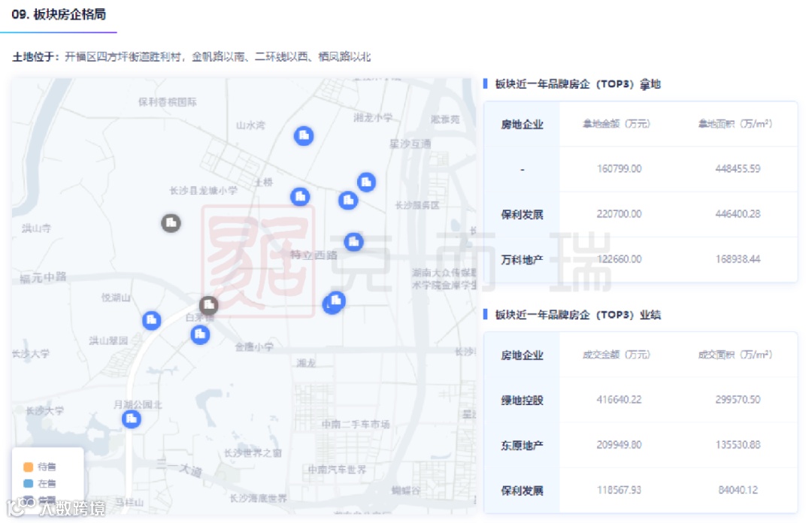Click the value 299570.50
Image resolution: width=812 pixels, height=523 pixels.
[738, 400]
